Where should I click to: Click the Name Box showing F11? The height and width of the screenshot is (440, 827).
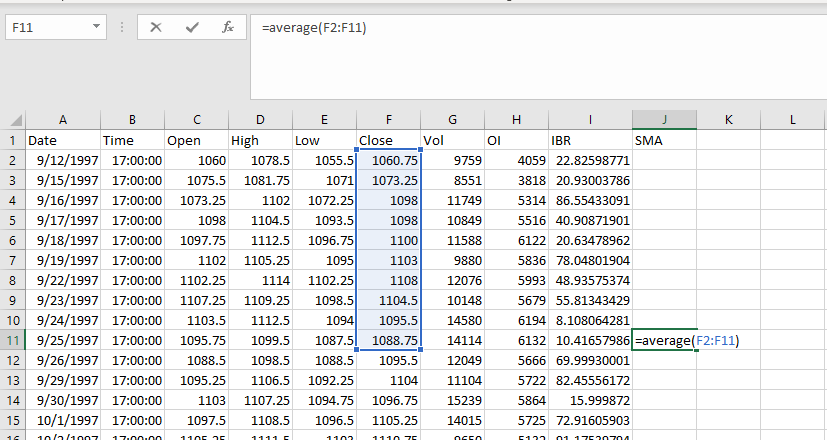[45, 28]
